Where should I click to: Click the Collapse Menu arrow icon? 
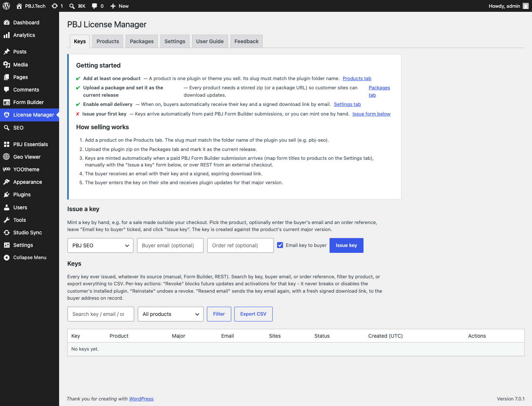pyautogui.click(x=7, y=258)
